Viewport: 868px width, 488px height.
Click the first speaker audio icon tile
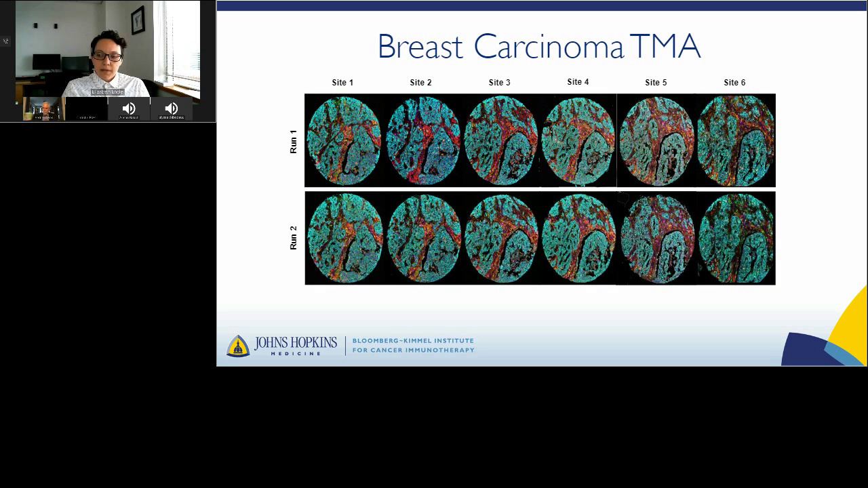pyautogui.click(x=129, y=109)
